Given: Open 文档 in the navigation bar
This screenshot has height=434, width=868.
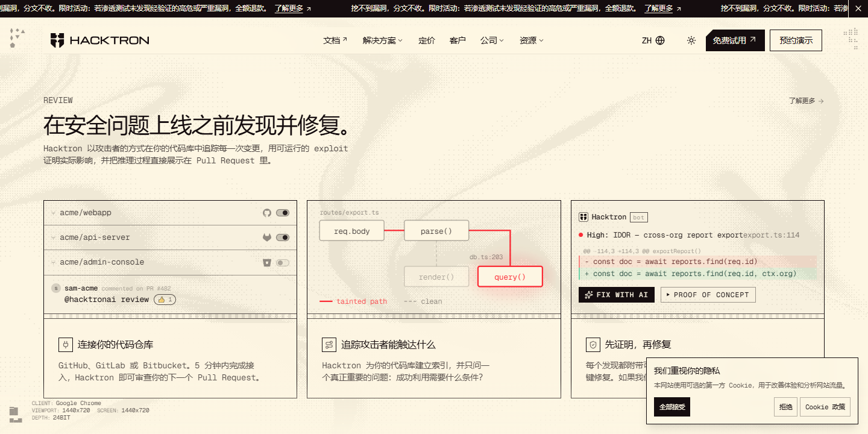Looking at the screenshot, I should click(335, 40).
